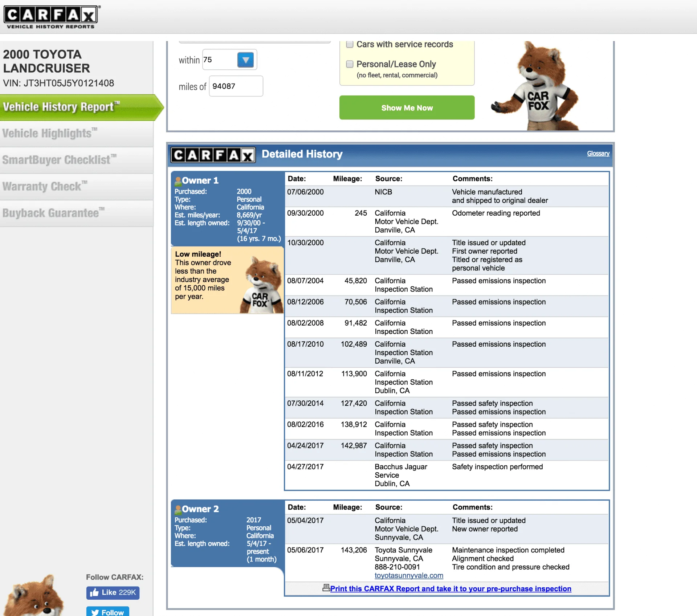Click the Car Fox image in Low mileage box

click(261, 285)
